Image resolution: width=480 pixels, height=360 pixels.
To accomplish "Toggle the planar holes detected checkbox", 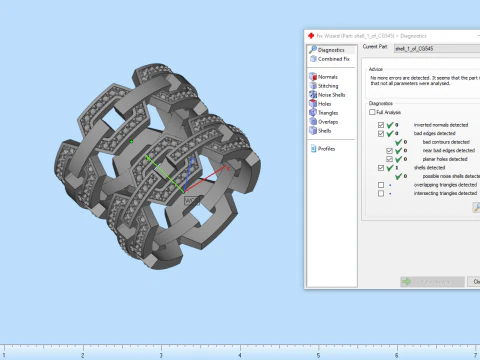I will click(389, 159).
